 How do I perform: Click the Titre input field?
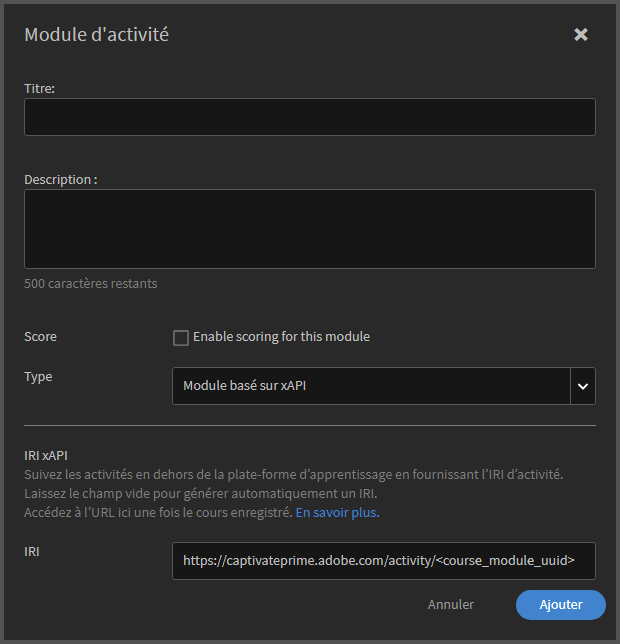309,117
